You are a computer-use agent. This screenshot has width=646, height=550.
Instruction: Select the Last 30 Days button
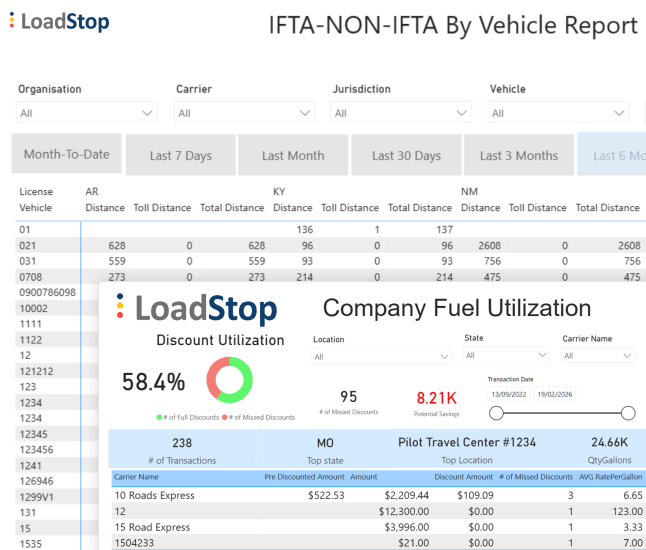tap(406, 155)
